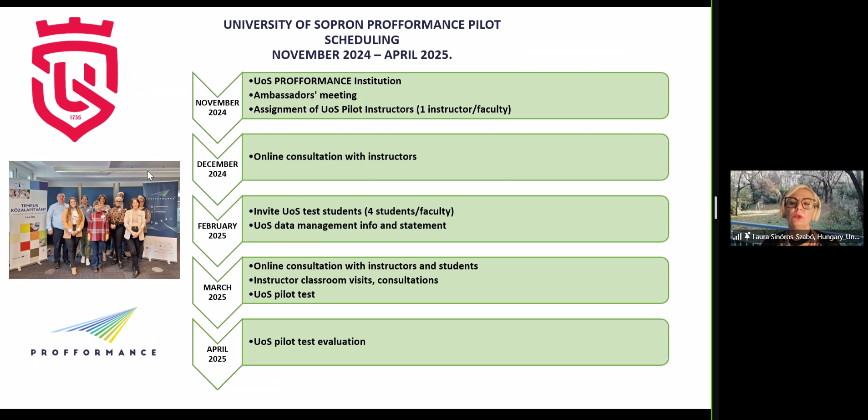
Task: Select the MARCH 2025 chevron arrow
Action: (217, 292)
